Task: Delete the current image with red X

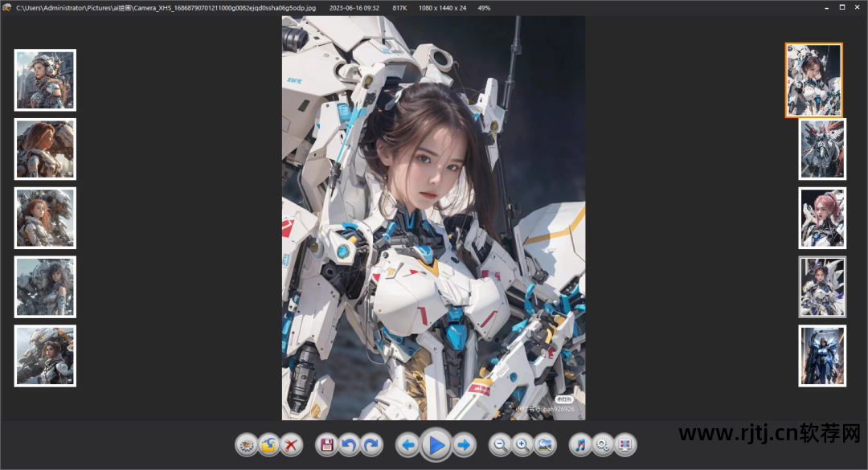Action: (292, 444)
